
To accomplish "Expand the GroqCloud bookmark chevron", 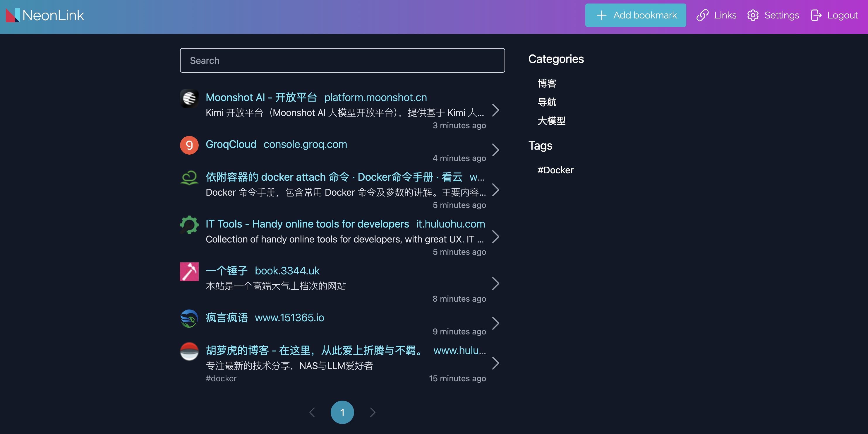I will point(495,150).
